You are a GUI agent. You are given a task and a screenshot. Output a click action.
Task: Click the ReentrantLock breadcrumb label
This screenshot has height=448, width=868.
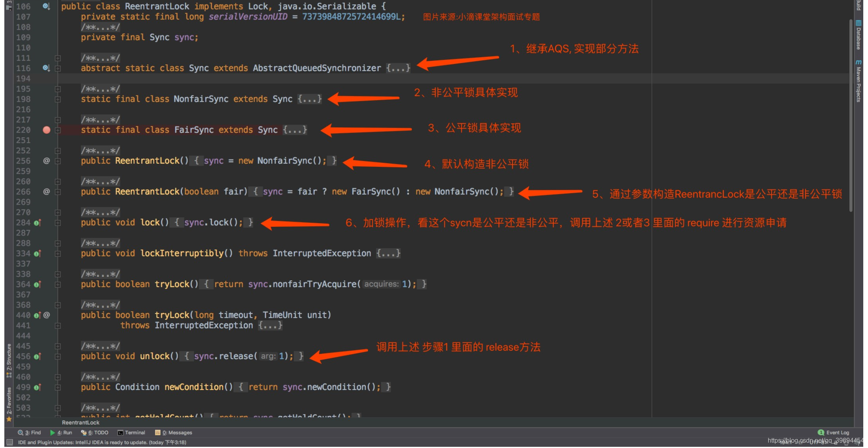[x=80, y=422]
